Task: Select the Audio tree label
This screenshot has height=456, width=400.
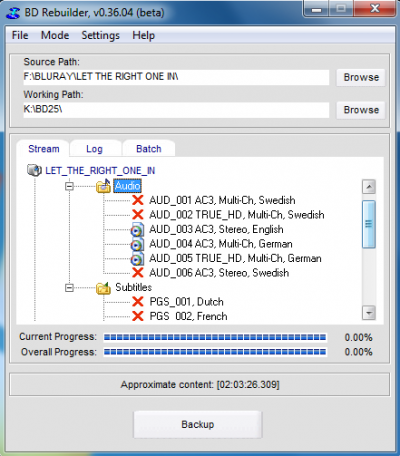Action: click(127, 186)
